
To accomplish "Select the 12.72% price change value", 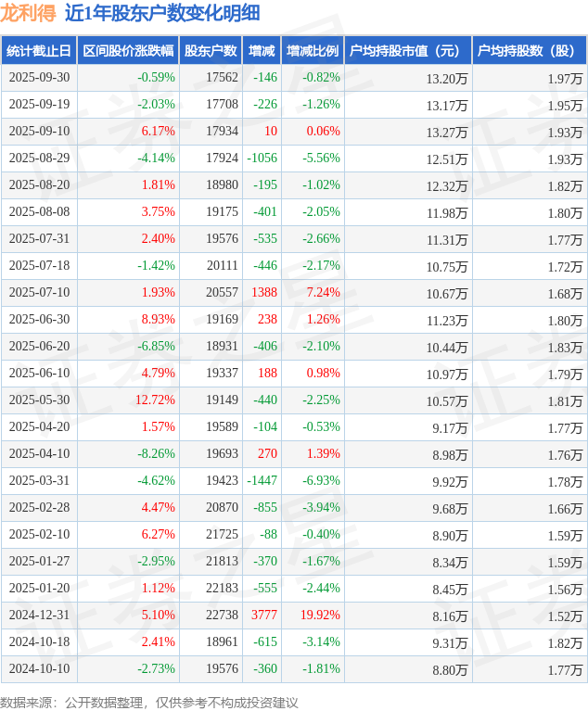I will [x=155, y=400].
